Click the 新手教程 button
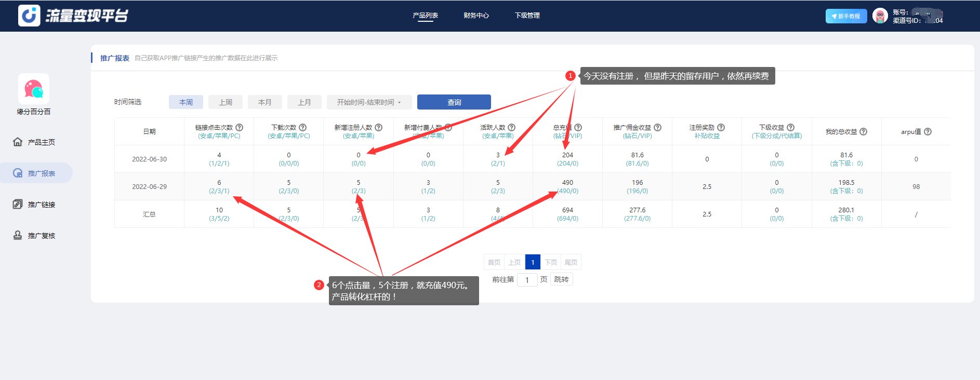This screenshot has height=380, width=980. [x=846, y=16]
